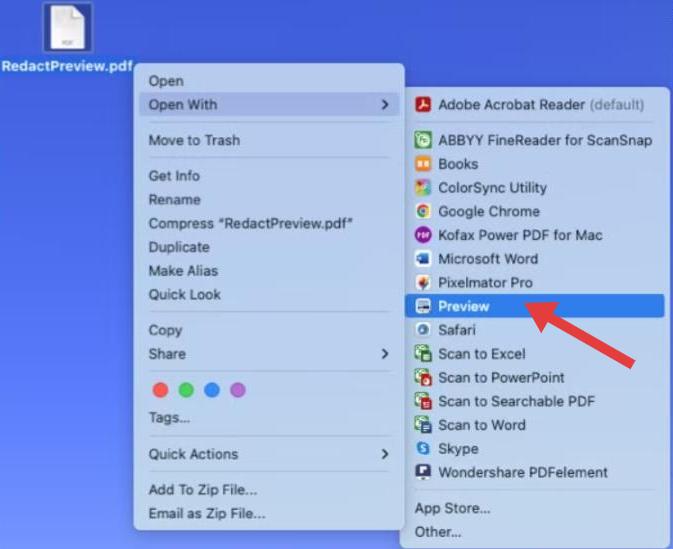Screen dimensions: 673x549
Task: Click the RedactPreview.pdf file name label
Action: click(67, 66)
